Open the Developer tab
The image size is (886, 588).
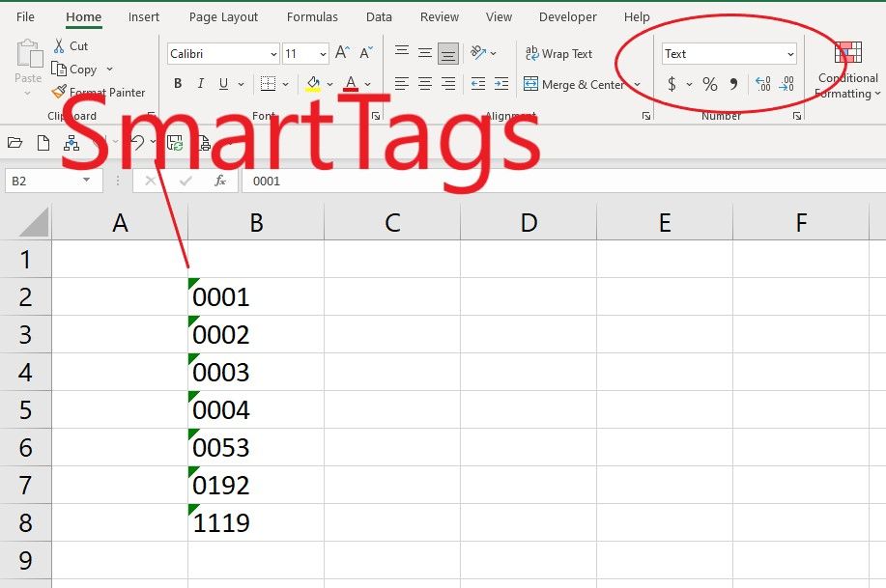567,16
